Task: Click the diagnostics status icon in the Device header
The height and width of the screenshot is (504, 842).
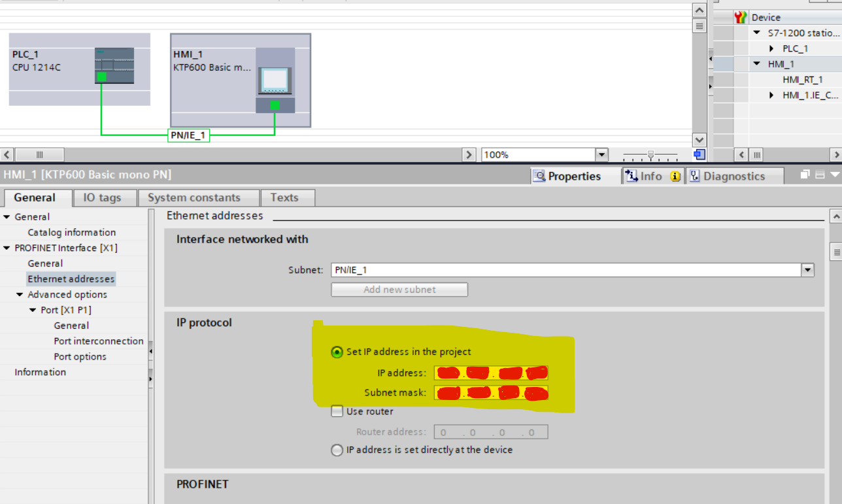Action: (740, 17)
